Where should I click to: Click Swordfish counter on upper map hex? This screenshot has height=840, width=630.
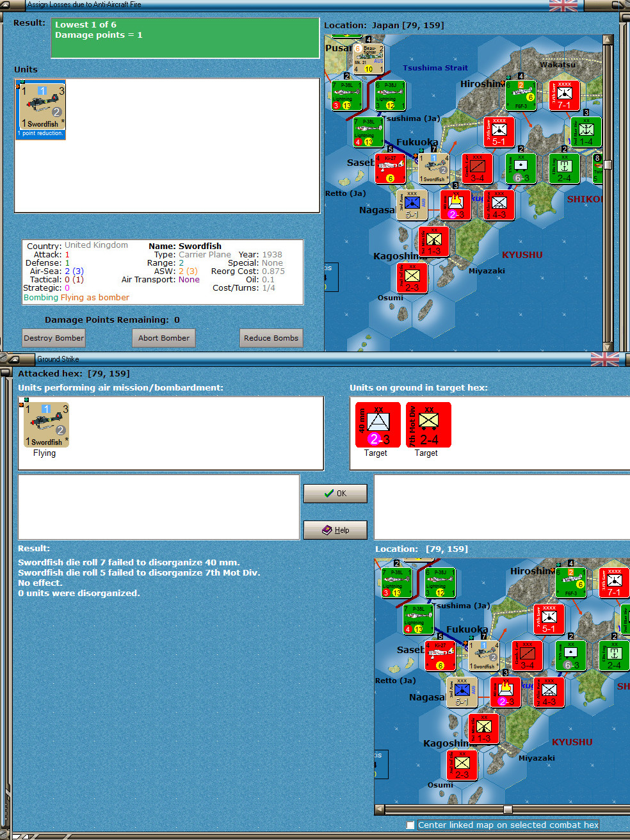433,168
